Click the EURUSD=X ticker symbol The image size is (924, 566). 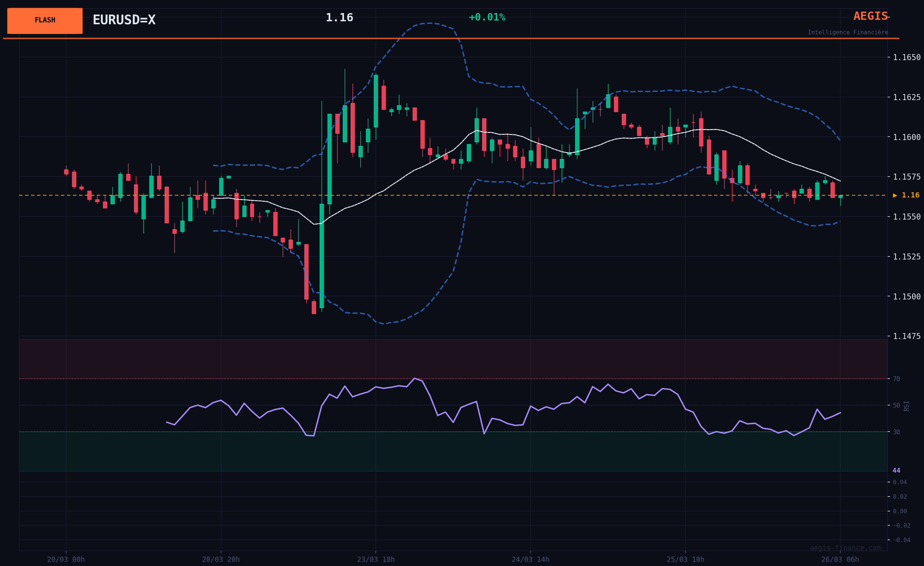[124, 20]
